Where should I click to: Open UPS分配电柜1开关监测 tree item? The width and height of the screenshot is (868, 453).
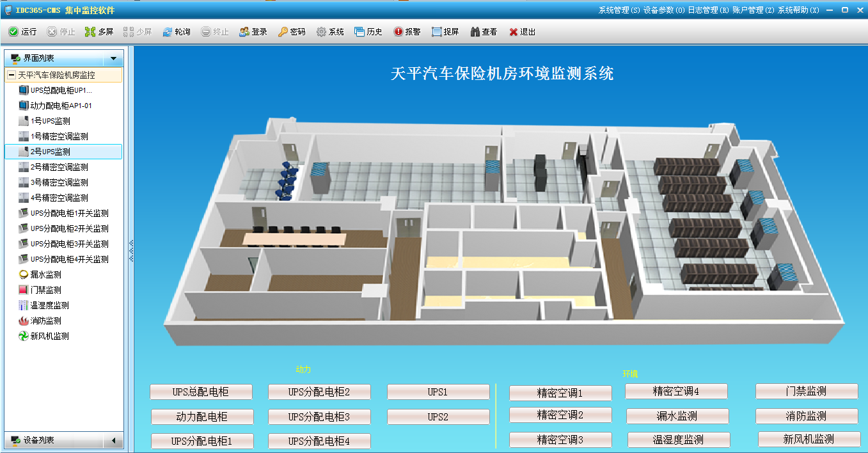coord(70,213)
